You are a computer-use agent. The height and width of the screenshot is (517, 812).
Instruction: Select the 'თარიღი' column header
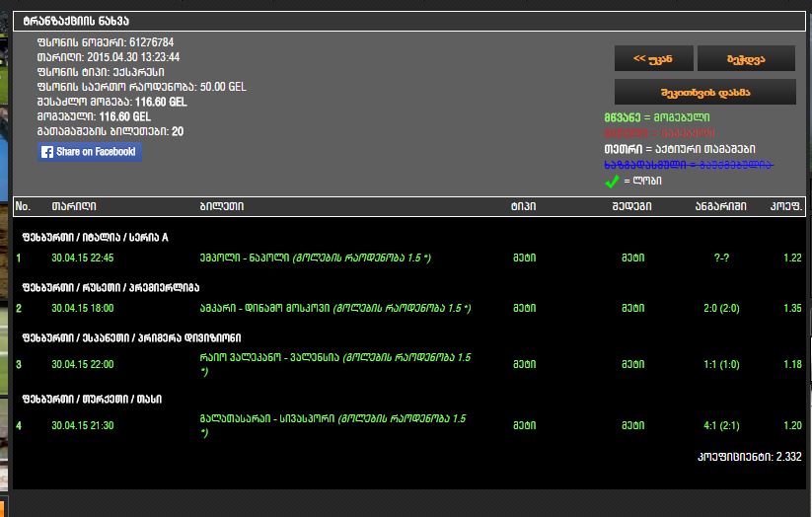coord(74,206)
